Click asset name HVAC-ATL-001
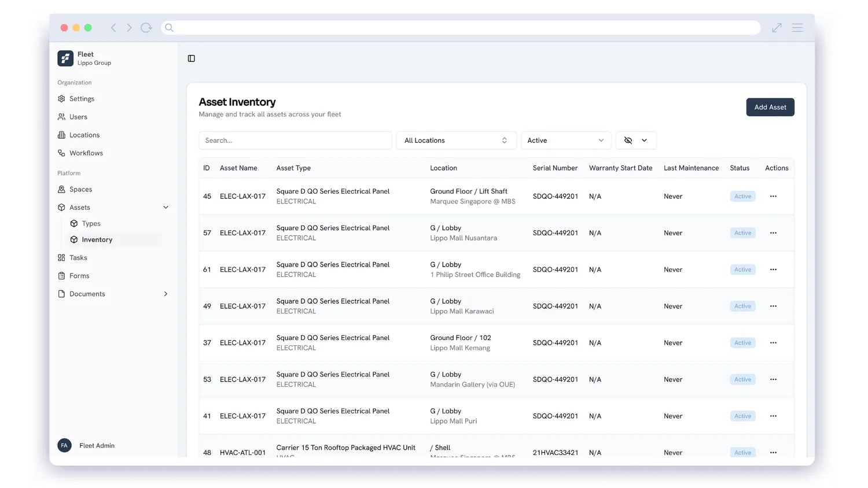The width and height of the screenshot is (868, 488). pos(242,453)
